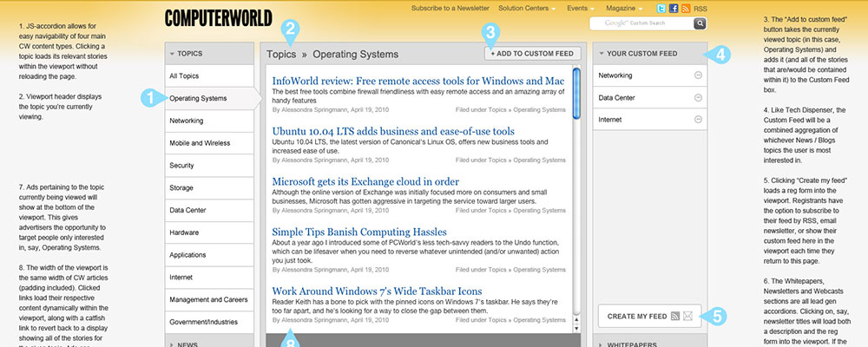This screenshot has width=868, height=347.
Task: Click Filed under link on InfoWorld review
Action: [510, 109]
